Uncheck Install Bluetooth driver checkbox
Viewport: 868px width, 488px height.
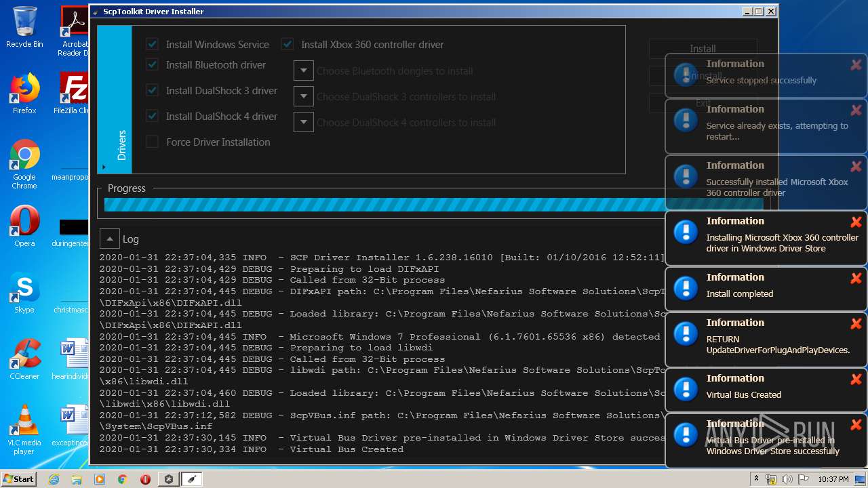point(152,65)
